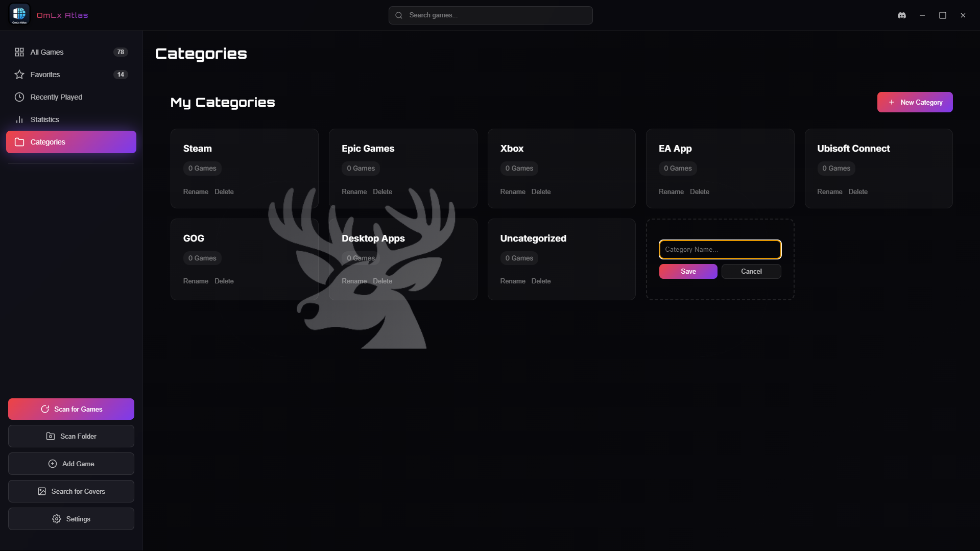
Task: Rename the GOG category
Action: 196,281
